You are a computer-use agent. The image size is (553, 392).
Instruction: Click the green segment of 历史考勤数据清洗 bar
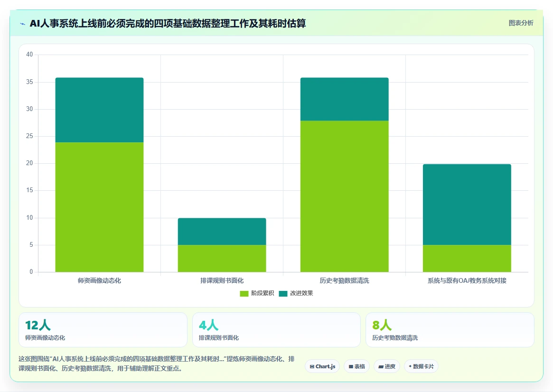click(345, 196)
